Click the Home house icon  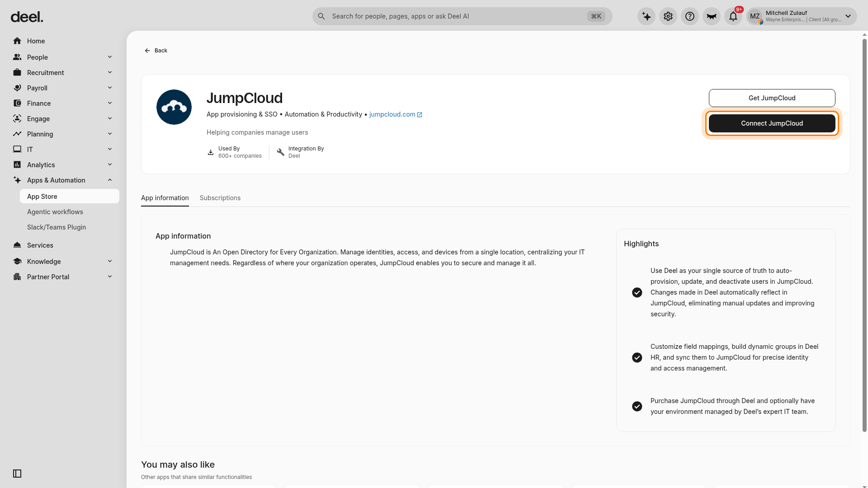pos(17,41)
